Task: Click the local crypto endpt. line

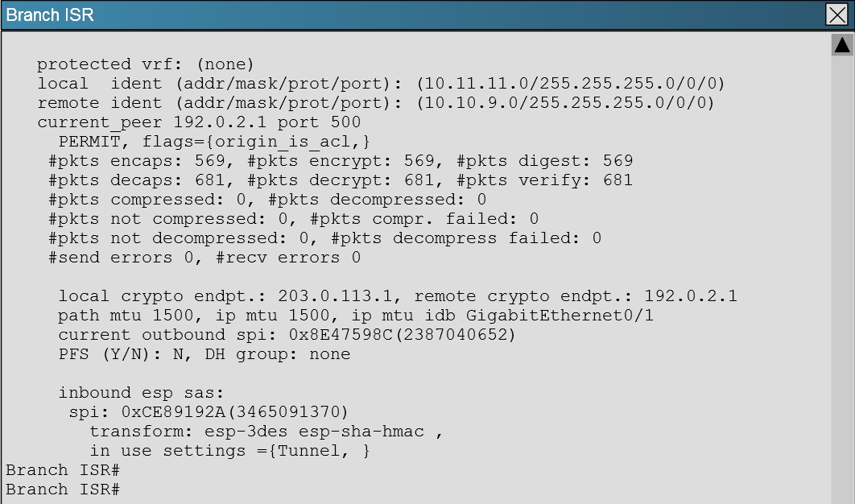Action: tap(398, 296)
